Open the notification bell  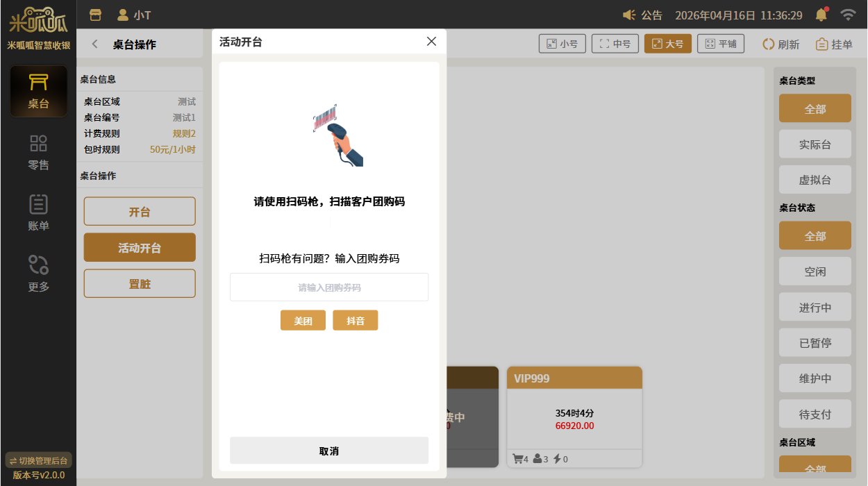click(821, 15)
